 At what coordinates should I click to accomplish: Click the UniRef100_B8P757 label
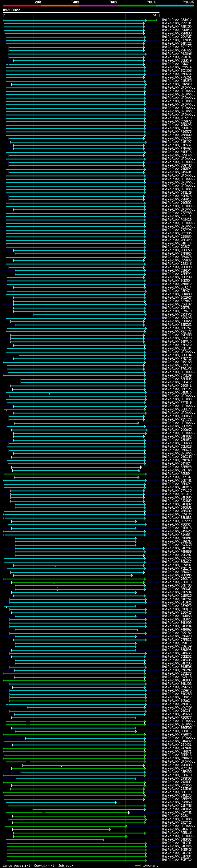(177, 328)
